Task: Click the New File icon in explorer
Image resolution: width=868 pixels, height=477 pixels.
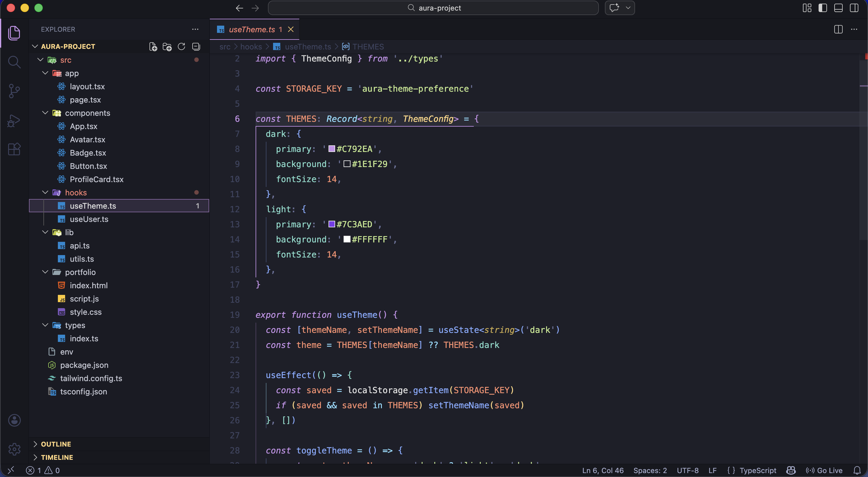Action: [x=153, y=46]
